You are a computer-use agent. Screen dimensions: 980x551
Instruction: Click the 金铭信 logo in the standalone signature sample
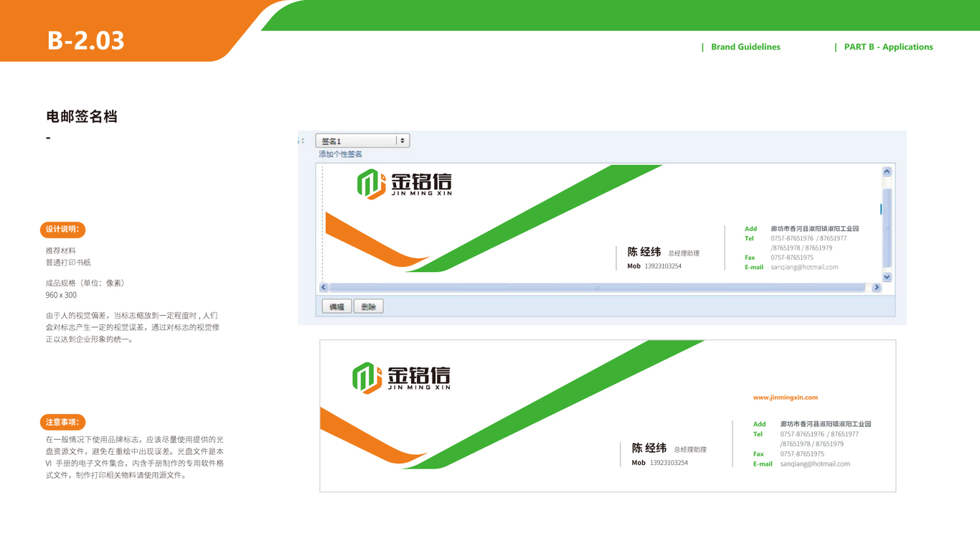click(x=401, y=378)
